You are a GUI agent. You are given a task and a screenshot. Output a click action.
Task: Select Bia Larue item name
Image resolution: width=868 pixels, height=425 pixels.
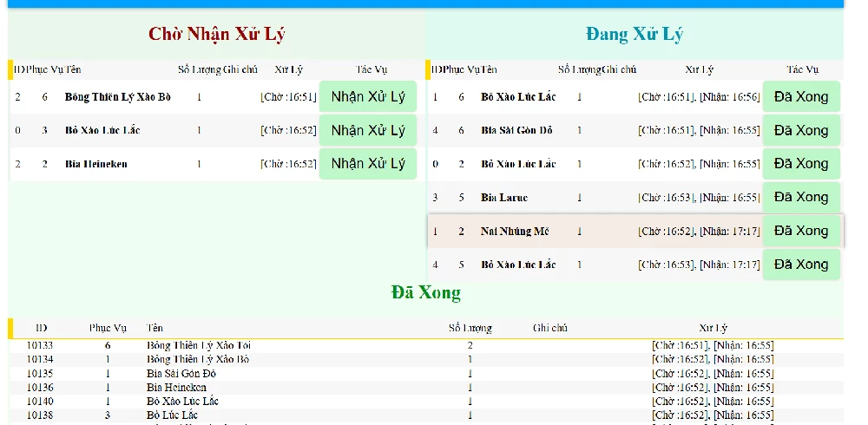point(504,198)
